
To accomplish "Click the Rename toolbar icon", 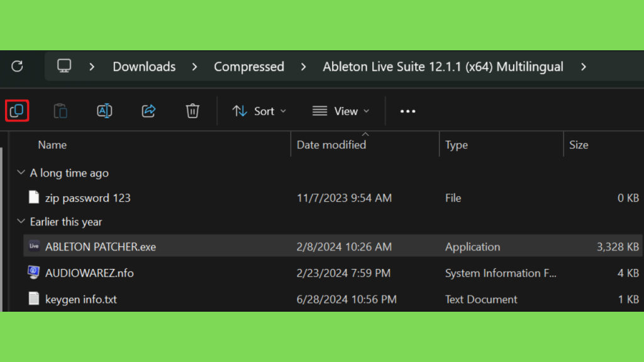I will click(104, 111).
